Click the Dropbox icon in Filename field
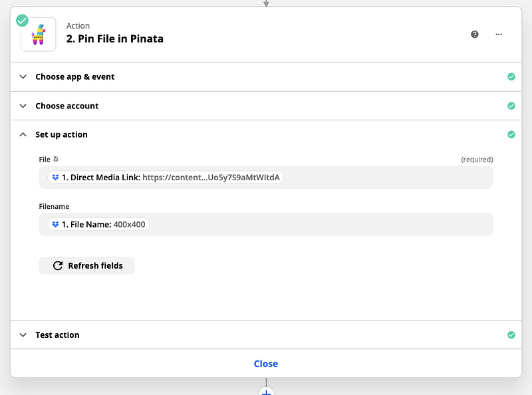The image size is (532, 395). (55, 224)
